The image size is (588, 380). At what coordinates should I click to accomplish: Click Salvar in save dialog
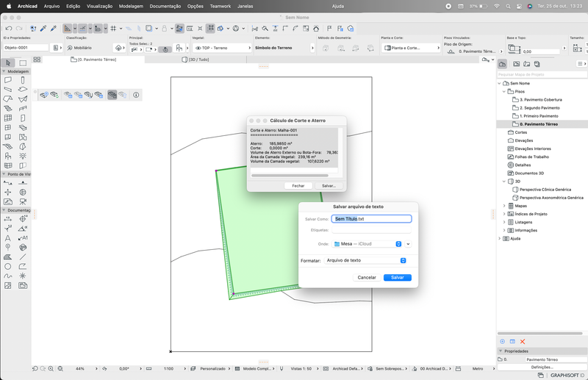[x=398, y=278]
